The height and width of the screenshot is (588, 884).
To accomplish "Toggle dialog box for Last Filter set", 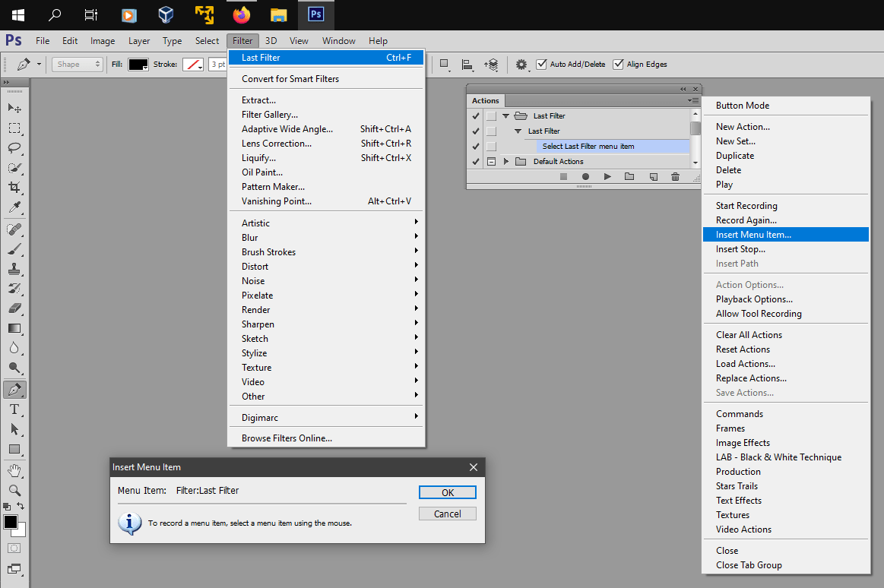I will pyautogui.click(x=492, y=116).
